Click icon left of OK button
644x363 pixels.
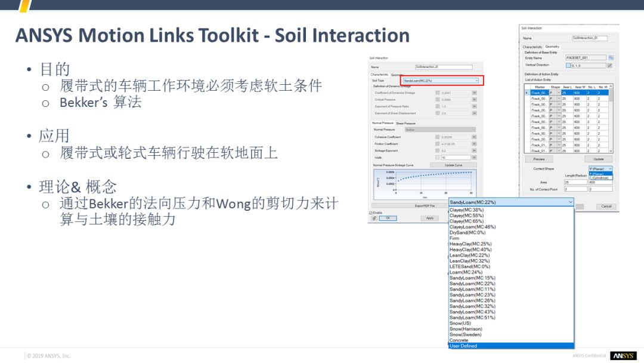pyautogui.click(x=373, y=219)
